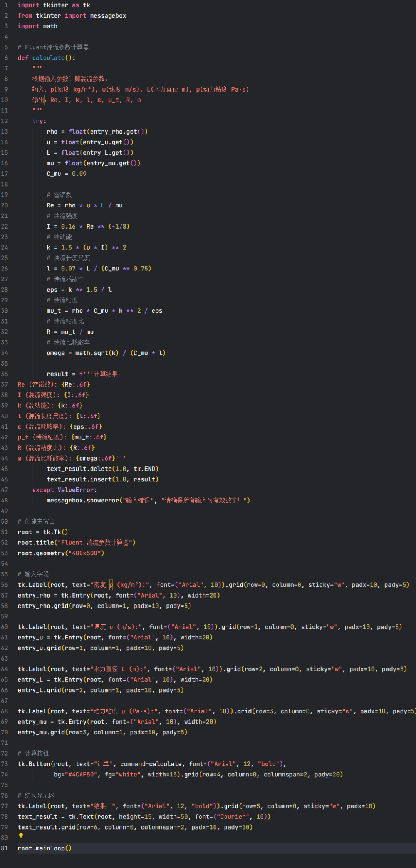Click the 'entry_u.grid(row=1' line
This screenshot has width=416, height=868.
101,648
